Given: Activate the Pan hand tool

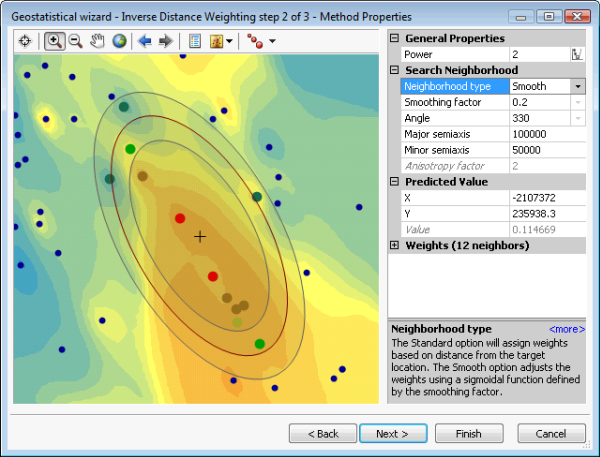Looking at the screenshot, I should (98, 41).
